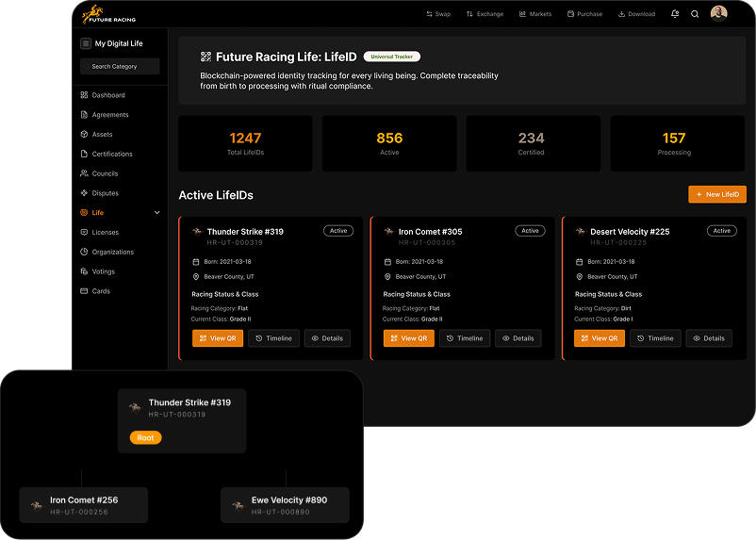This screenshot has width=756, height=540.
Task: Open search via magnifier icon
Action: 695,14
